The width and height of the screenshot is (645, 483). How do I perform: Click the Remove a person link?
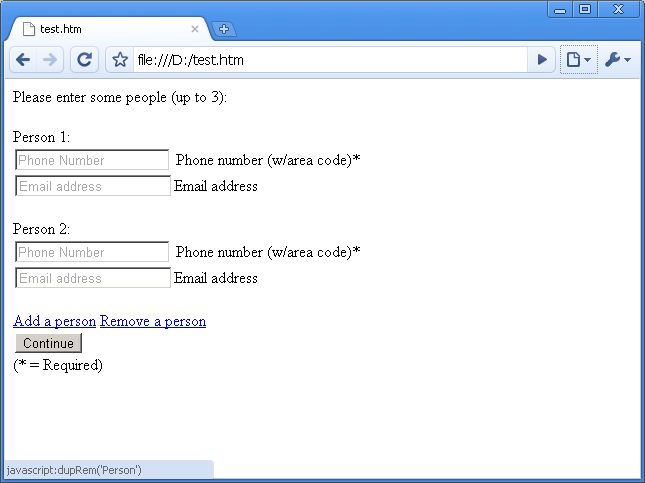[x=153, y=321]
